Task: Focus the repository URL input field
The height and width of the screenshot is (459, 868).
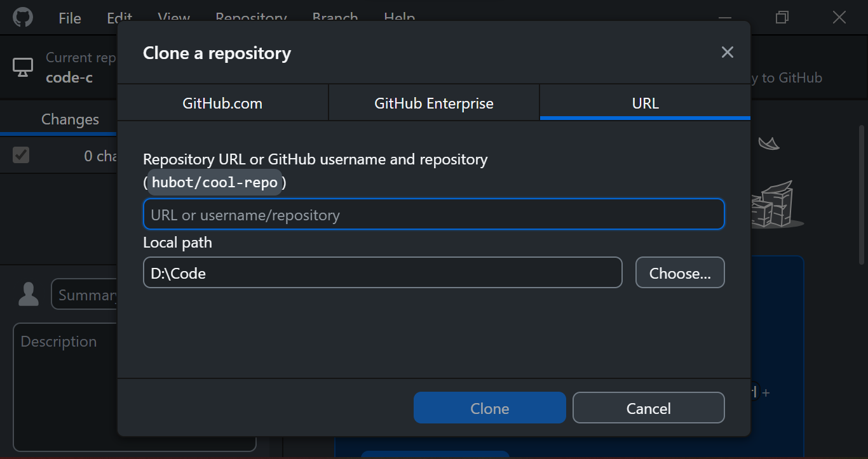Action: [x=433, y=215]
